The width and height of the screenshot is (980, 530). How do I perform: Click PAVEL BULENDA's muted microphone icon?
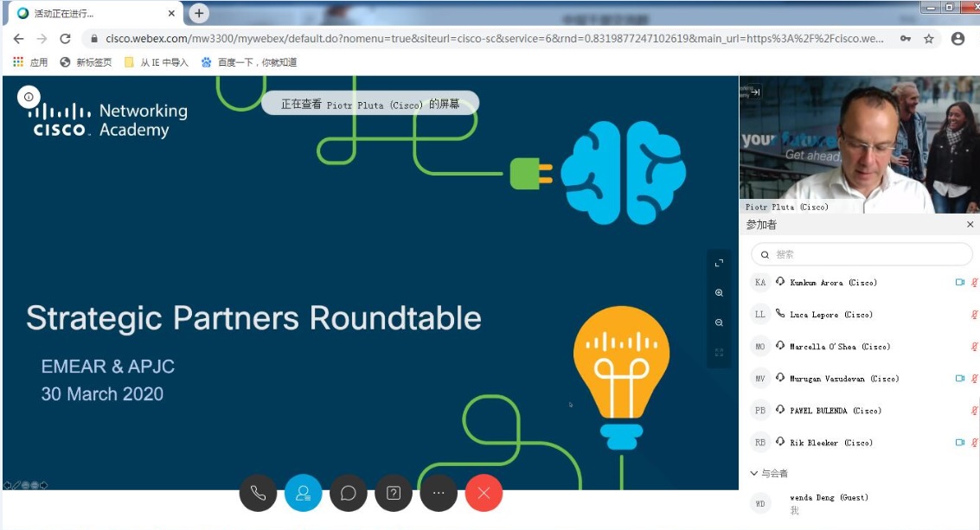coord(974,411)
